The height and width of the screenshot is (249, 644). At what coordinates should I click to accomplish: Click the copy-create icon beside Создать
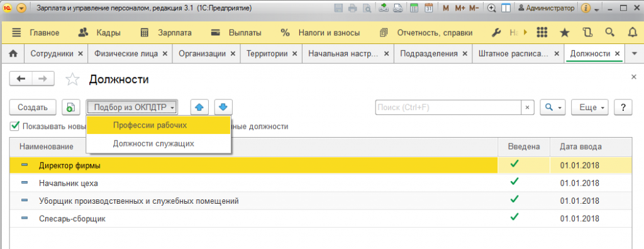point(70,108)
